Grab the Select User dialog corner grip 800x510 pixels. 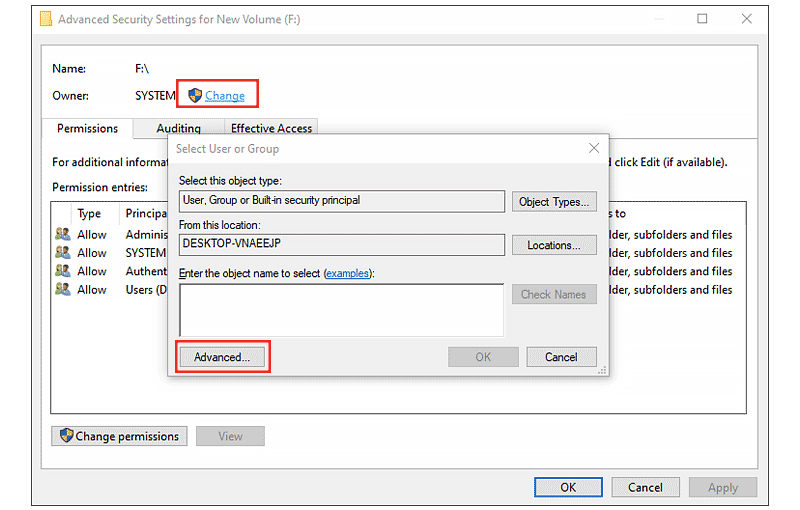[x=603, y=371]
